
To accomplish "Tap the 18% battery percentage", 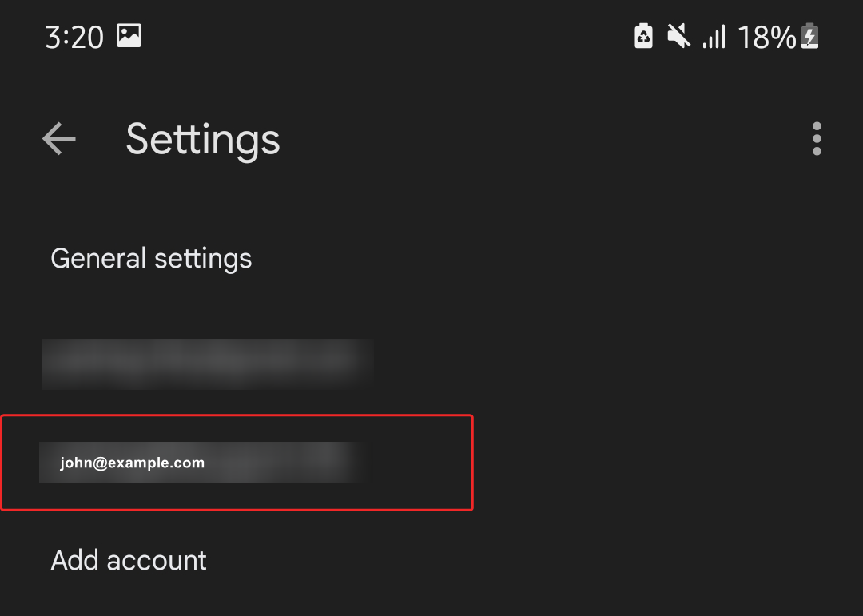I will coord(766,37).
